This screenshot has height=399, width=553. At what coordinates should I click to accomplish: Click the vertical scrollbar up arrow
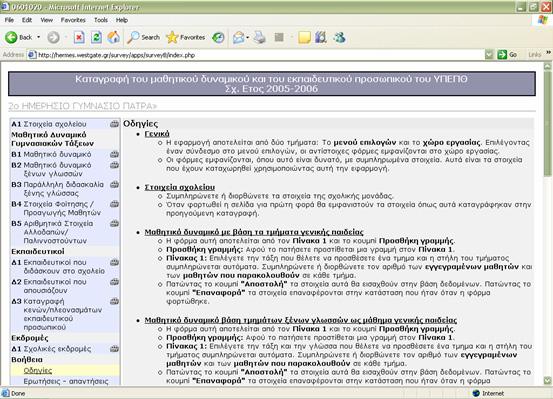(547, 66)
